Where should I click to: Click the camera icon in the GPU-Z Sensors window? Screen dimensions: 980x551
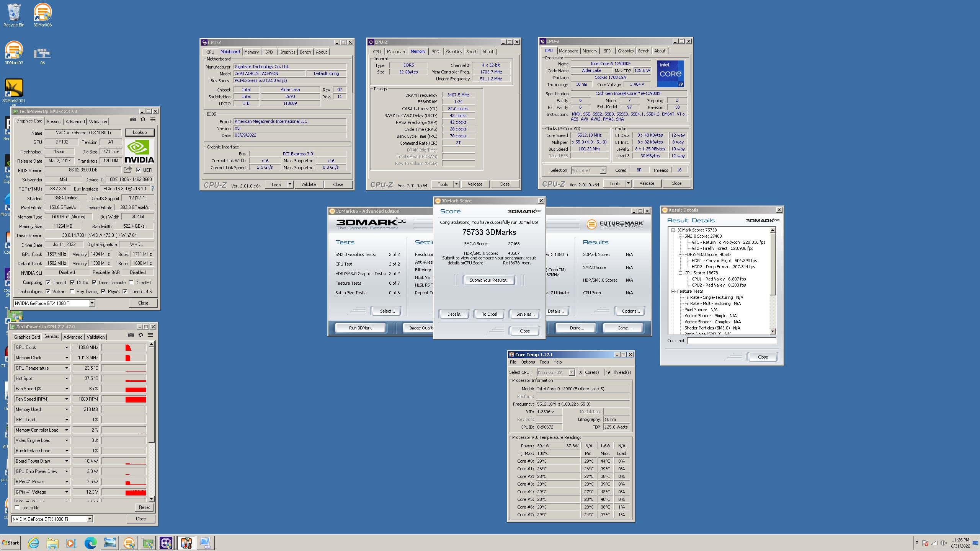(x=131, y=335)
